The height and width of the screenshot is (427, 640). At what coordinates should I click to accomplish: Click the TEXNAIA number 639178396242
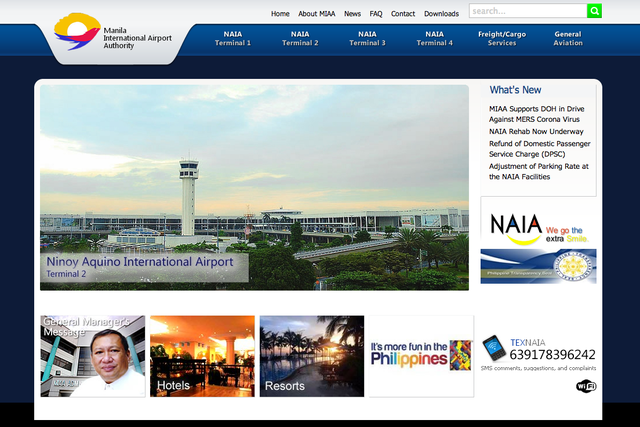click(552, 354)
